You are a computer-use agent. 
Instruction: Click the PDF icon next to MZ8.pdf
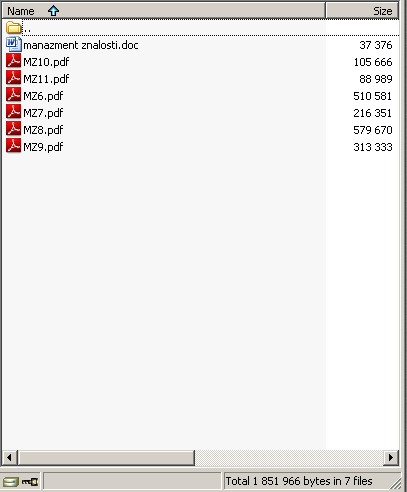coord(14,129)
